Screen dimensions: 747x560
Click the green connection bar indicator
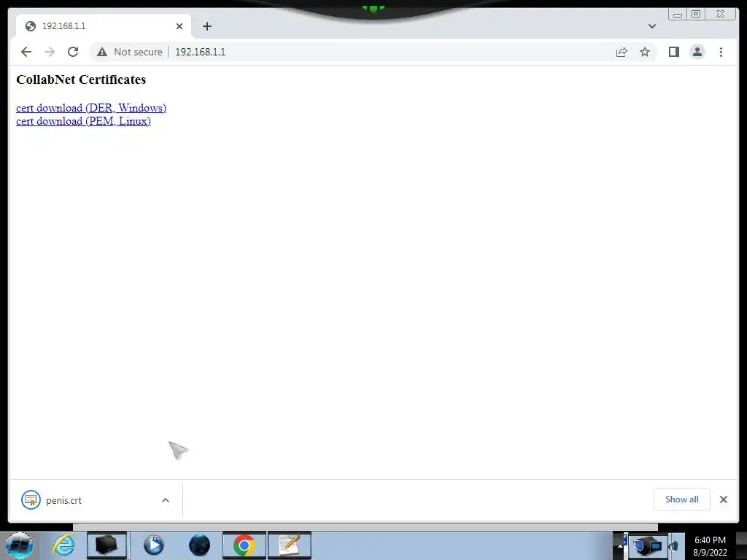pos(373,9)
